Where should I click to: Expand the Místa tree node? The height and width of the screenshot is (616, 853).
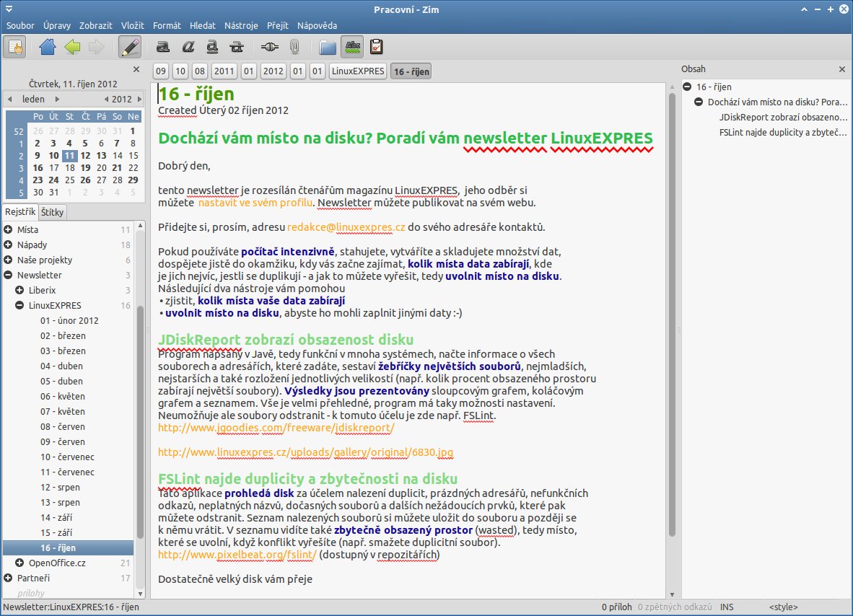click(8, 229)
